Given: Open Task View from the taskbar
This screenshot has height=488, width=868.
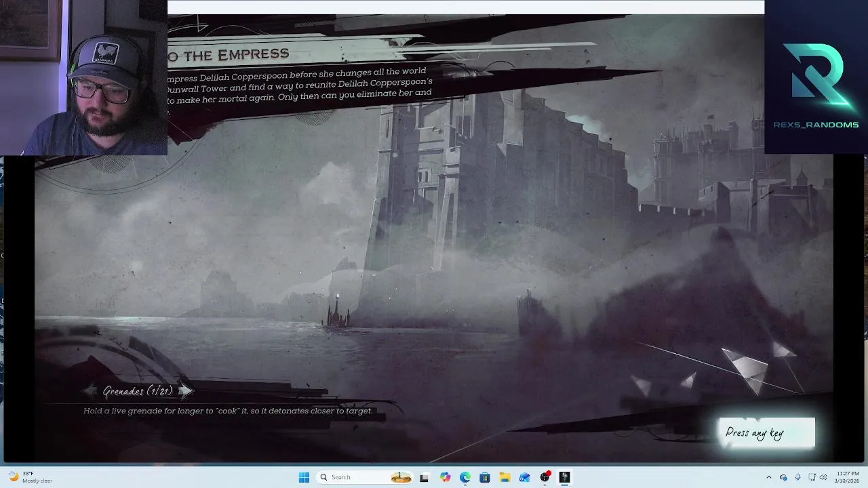Looking at the screenshot, I should [x=424, y=477].
